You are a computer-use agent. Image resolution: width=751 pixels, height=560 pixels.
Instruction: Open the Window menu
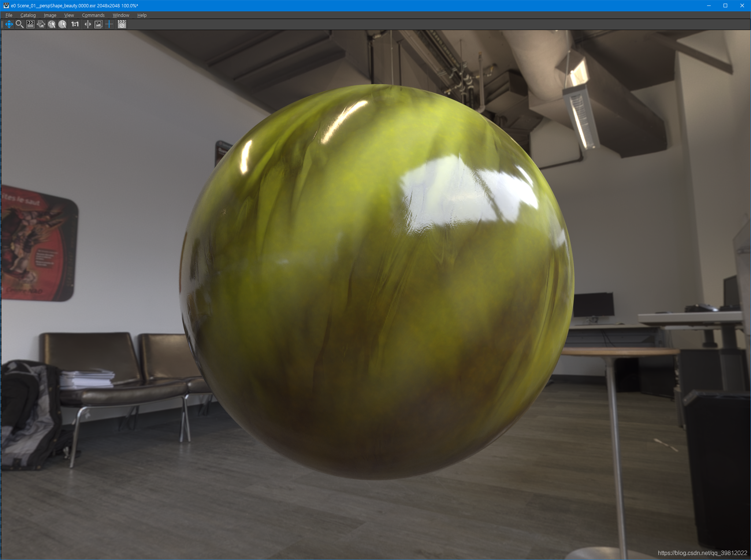tap(121, 15)
